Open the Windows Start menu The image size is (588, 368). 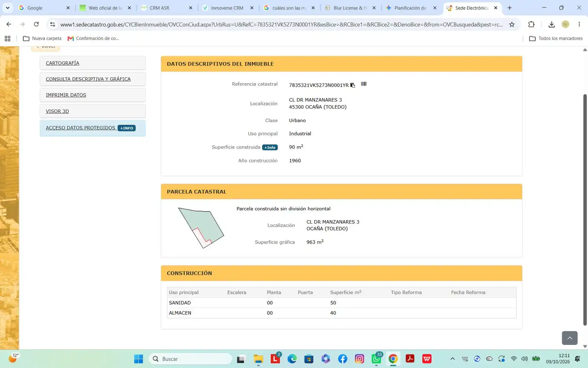tap(138, 359)
